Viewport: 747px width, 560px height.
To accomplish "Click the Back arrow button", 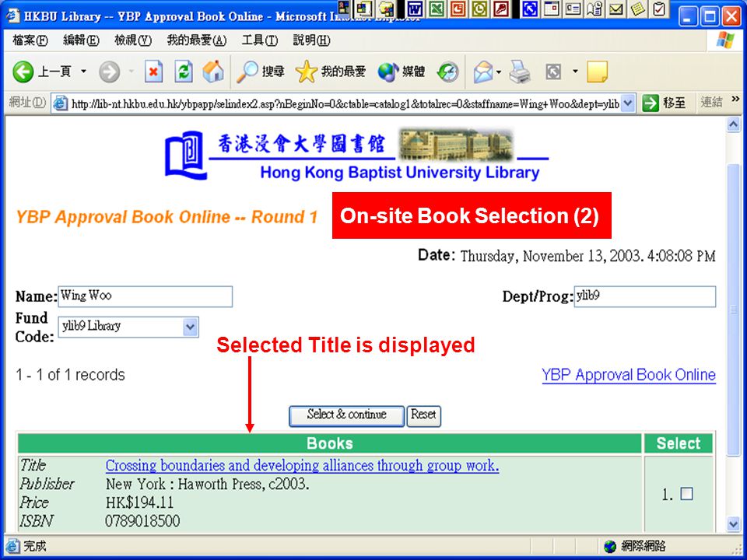I will tap(23, 72).
